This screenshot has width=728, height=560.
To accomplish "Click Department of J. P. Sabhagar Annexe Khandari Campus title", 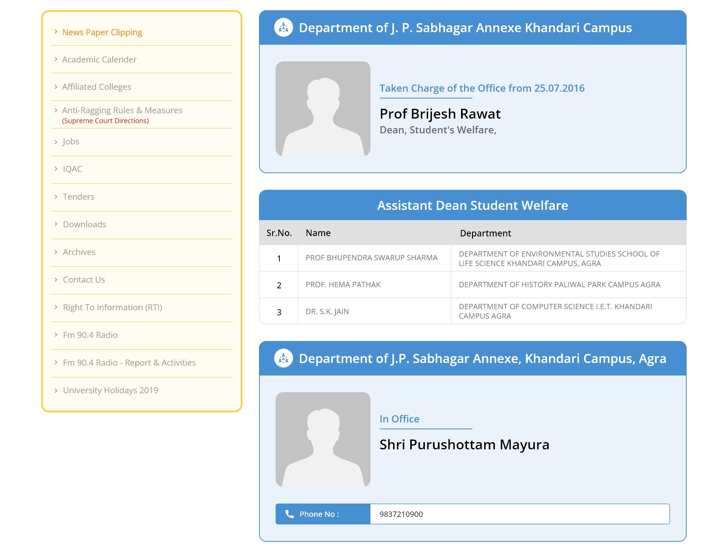I will tap(465, 28).
